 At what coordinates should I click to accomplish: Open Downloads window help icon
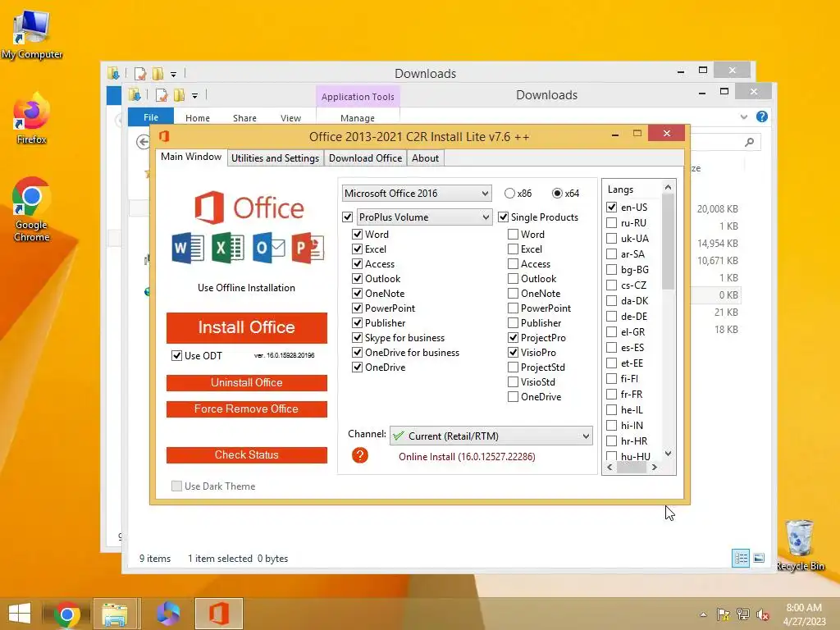click(x=762, y=116)
